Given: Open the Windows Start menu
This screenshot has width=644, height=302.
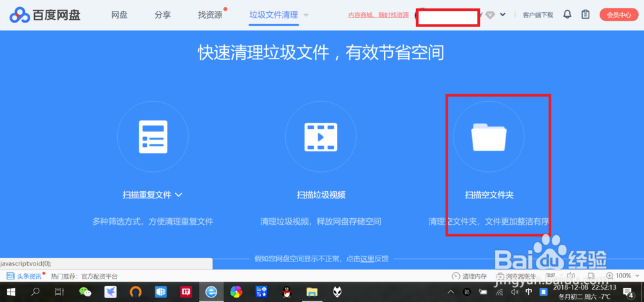Looking at the screenshot, I should coord(11,292).
